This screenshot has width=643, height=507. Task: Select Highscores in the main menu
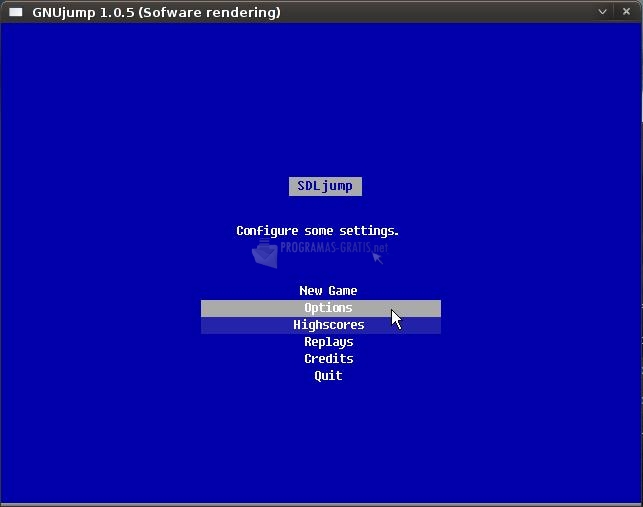(x=321, y=325)
